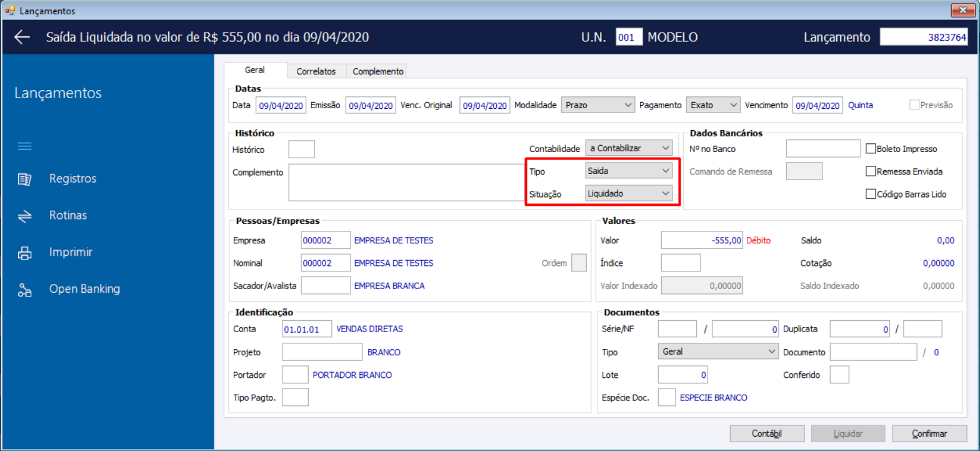Image resolution: width=980 pixels, height=451 pixels.
Task: Open the document Tipo dropdown showing Geral
Action: [718, 352]
